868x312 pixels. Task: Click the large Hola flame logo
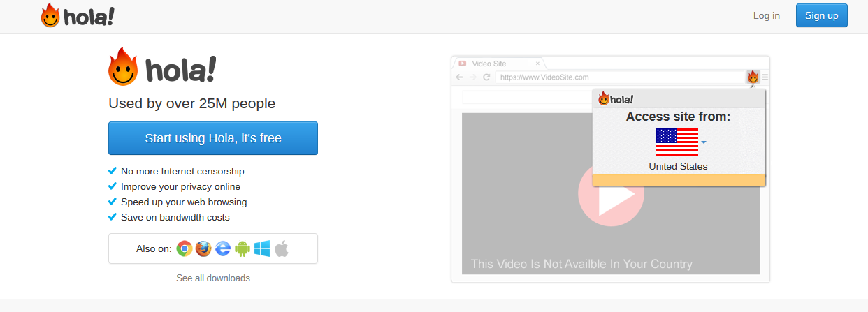tap(162, 67)
